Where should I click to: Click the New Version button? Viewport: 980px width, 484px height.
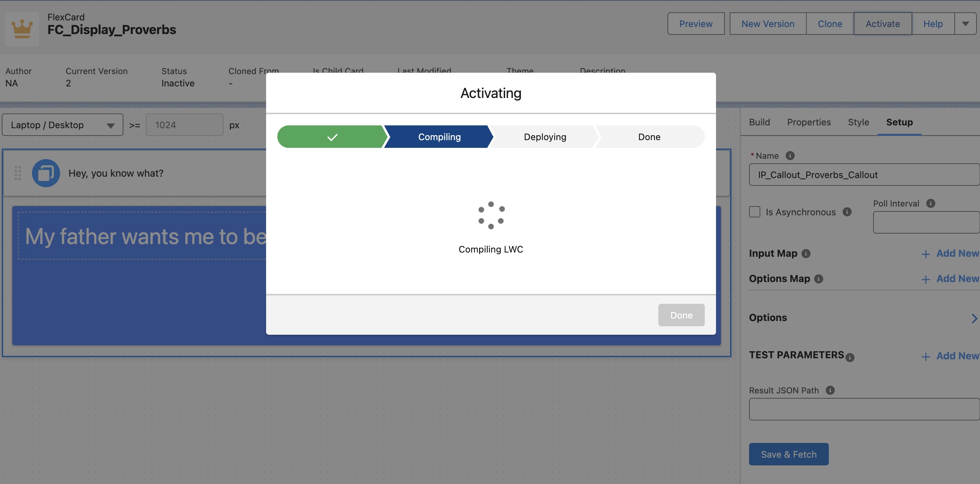pyautogui.click(x=768, y=24)
